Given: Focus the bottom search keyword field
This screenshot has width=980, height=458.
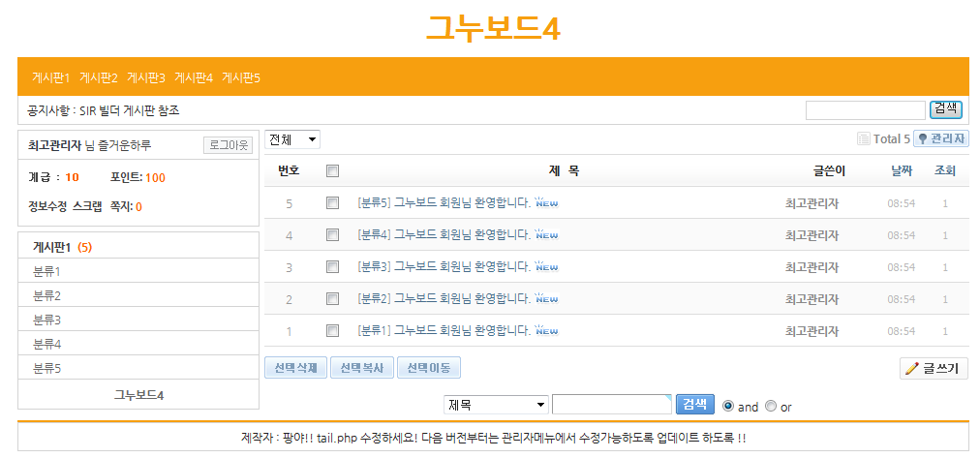Looking at the screenshot, I should pyautogui.click(x=612, y=405).
